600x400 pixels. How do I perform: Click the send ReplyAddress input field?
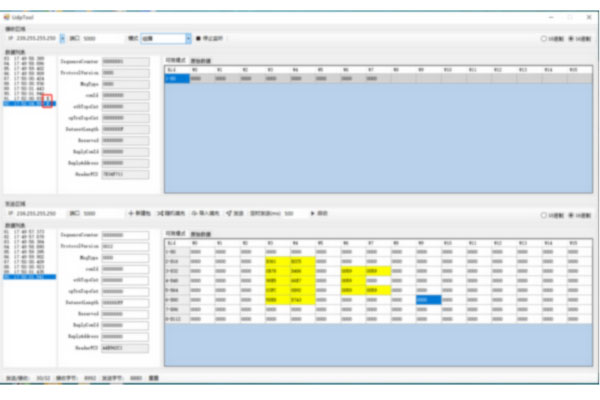(x=126, y=336)
